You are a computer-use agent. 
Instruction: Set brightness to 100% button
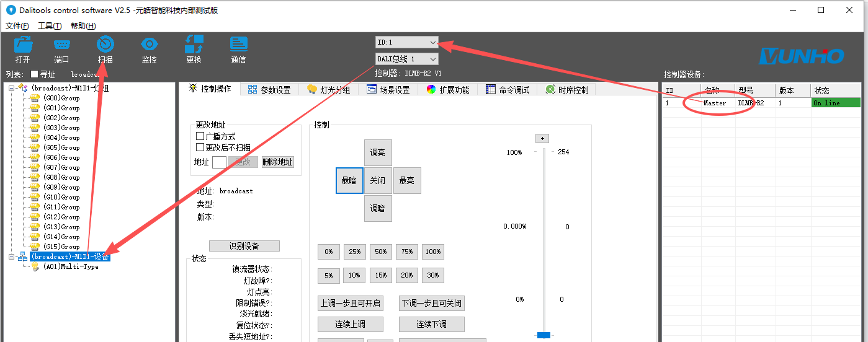[x=433, y=252]
